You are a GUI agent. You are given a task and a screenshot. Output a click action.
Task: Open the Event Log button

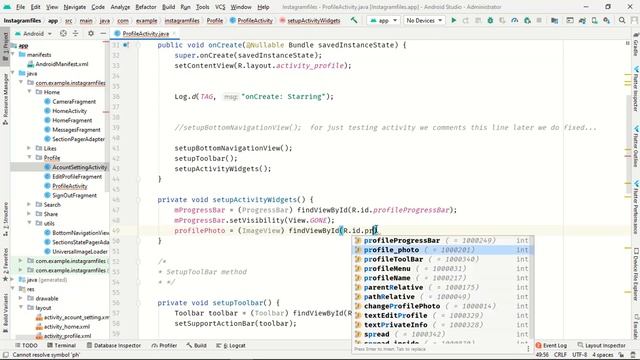click(551, 345)
